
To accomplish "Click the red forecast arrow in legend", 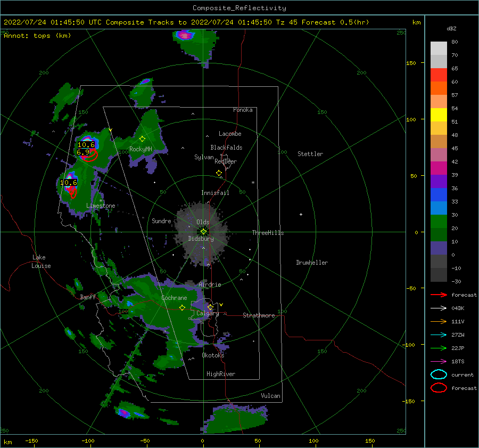I will pos(439,295).
